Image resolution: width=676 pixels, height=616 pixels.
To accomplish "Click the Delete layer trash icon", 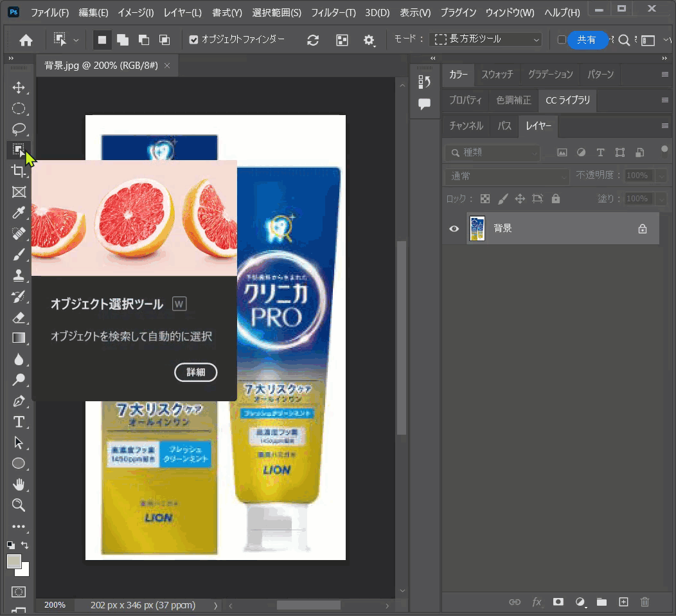I will (645, 602).
